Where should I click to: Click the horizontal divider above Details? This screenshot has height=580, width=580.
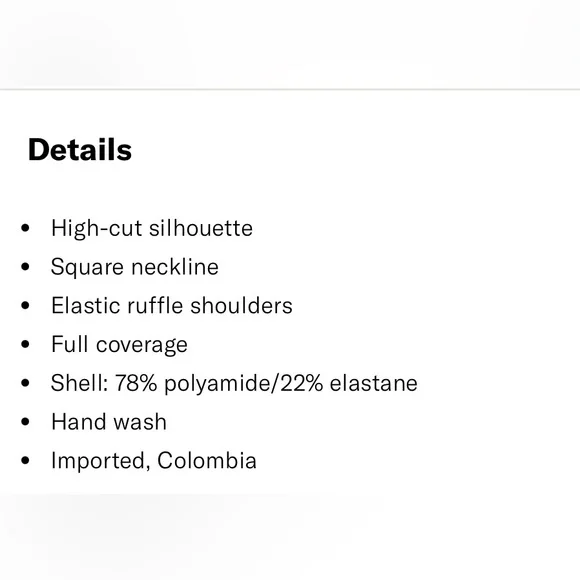[x=290, y=90]
